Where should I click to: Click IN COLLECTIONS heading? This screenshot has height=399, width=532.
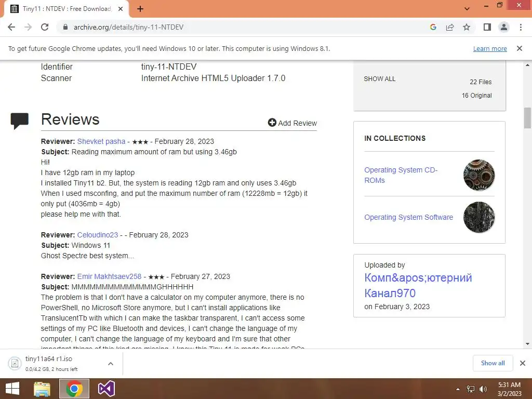pos(395,138)
